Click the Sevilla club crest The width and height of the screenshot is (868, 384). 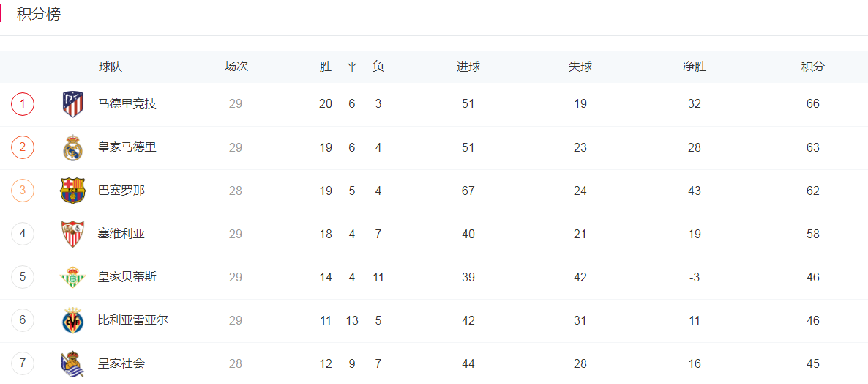(72, 234)
